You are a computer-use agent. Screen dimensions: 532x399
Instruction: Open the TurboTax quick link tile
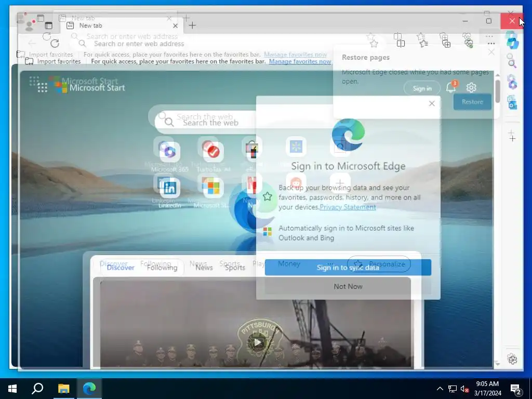[x=214, y=152]
